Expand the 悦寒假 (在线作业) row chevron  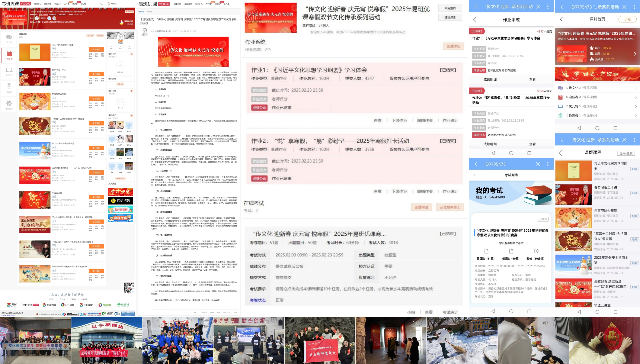636,116
